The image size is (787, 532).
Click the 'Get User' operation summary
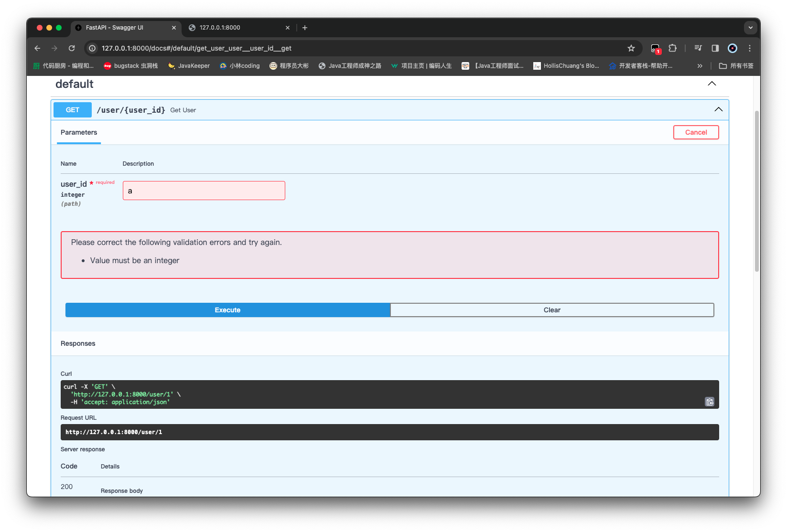click(183, 110)
